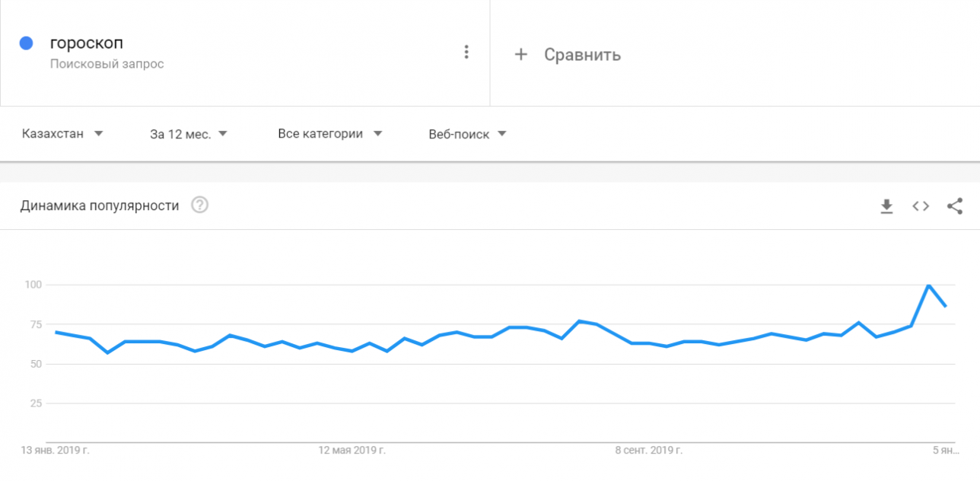Click the share icon for the trends chart
Screen dimensions: 980x481
pyautogui.click(x=953, y=205)
